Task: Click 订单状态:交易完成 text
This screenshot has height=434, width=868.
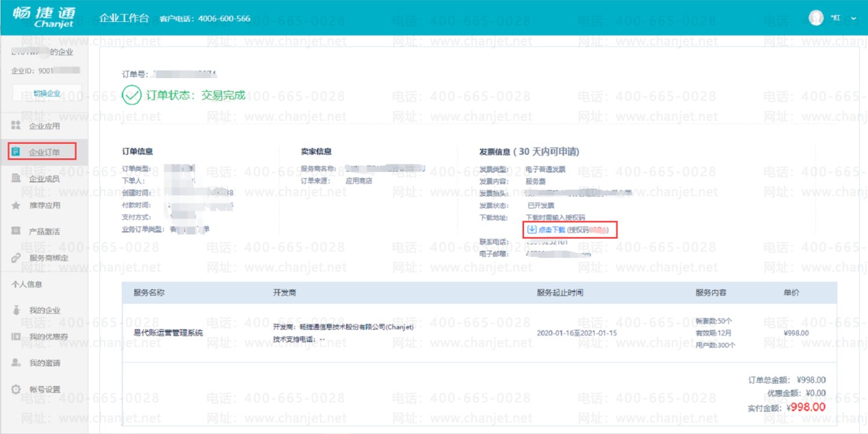Action: click(196, 95)
